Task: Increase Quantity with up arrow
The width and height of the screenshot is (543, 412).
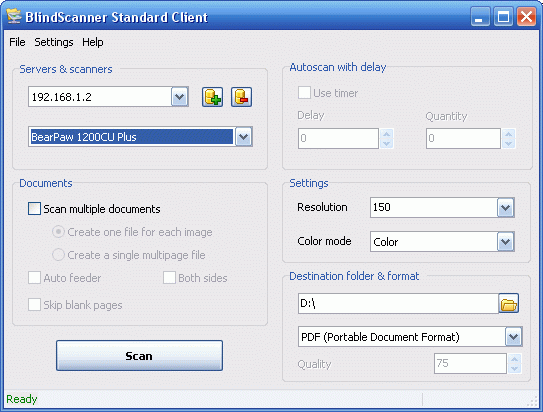Action: 509,134
